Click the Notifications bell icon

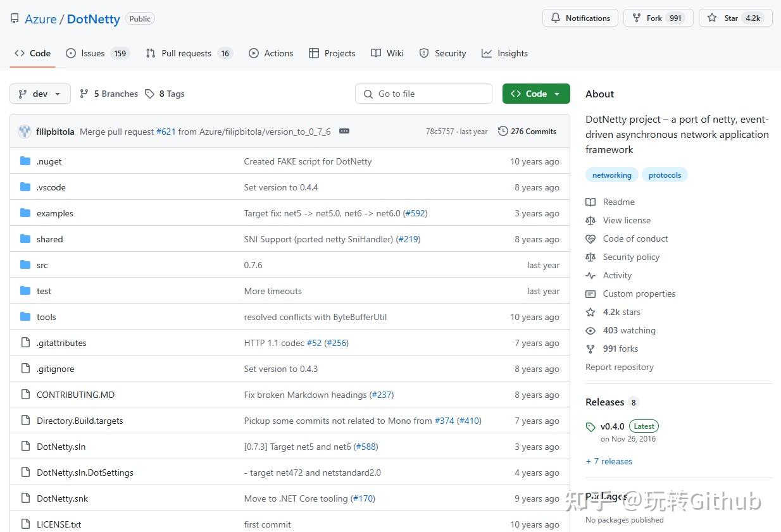[x=556, y=18]
